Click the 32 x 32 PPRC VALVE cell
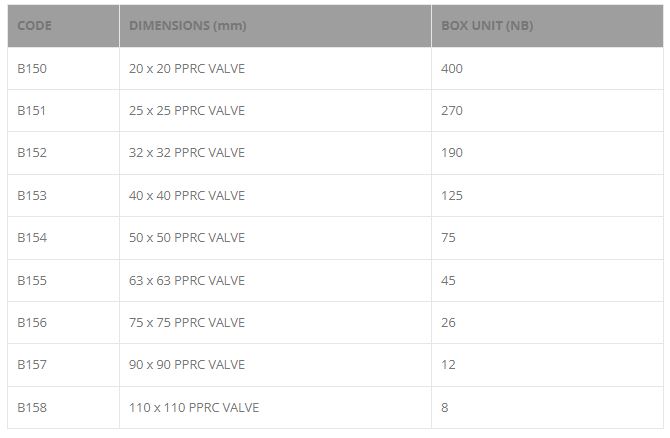 click(187, 153)
